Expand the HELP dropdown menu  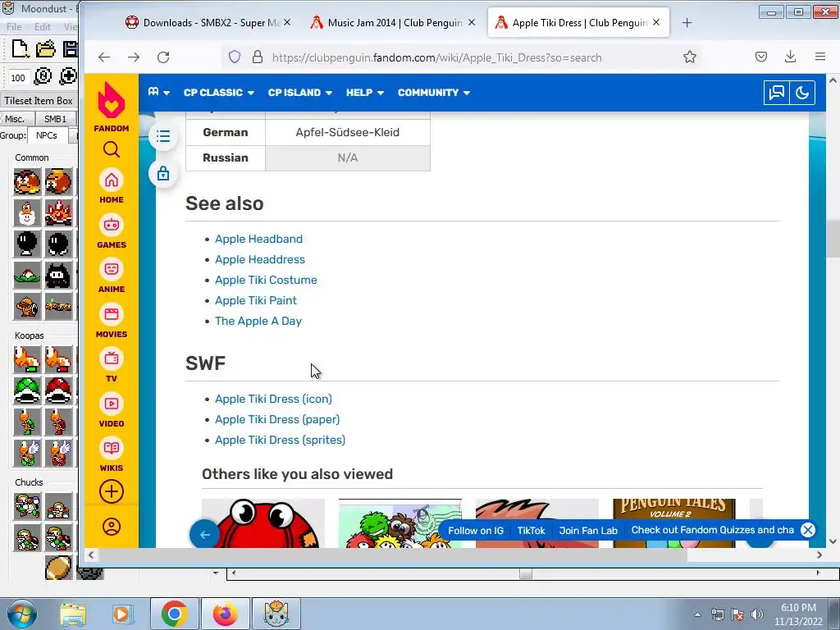pos(365,93)
